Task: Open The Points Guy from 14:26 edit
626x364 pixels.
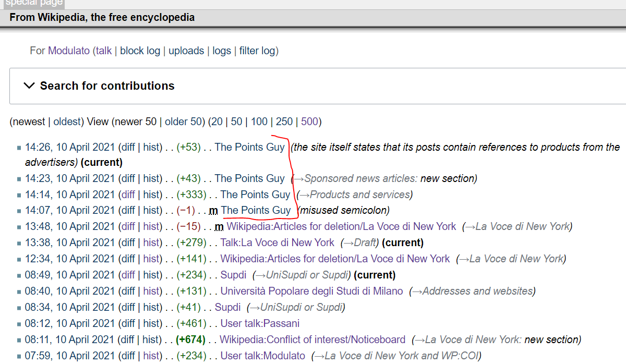Action: click(250, 147)
